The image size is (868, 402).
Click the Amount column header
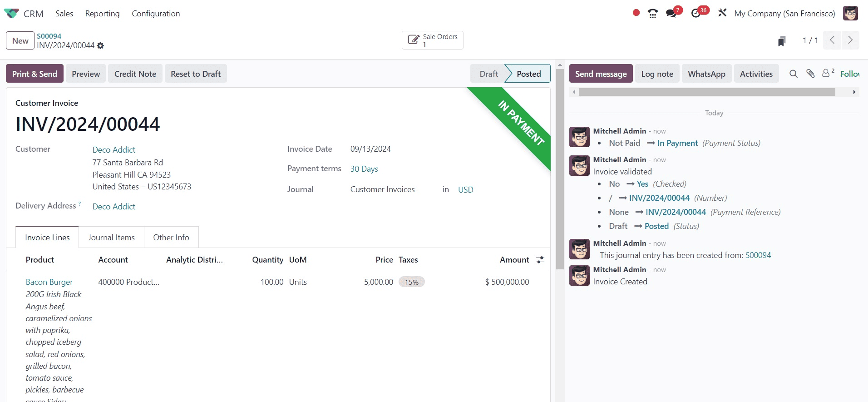click(x=514, y=259)
